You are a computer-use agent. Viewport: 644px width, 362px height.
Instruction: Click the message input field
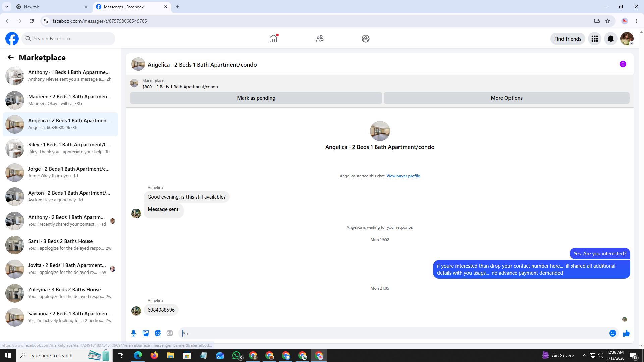coord(392,333)
